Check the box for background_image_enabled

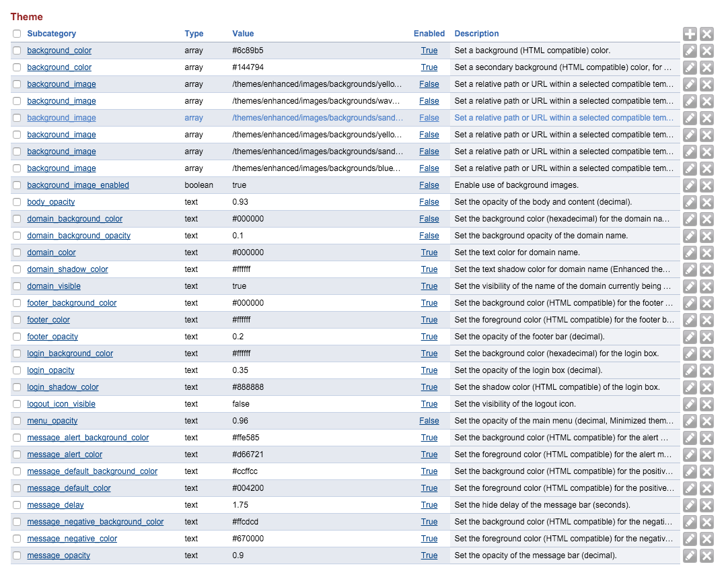(x=17, y=185)
